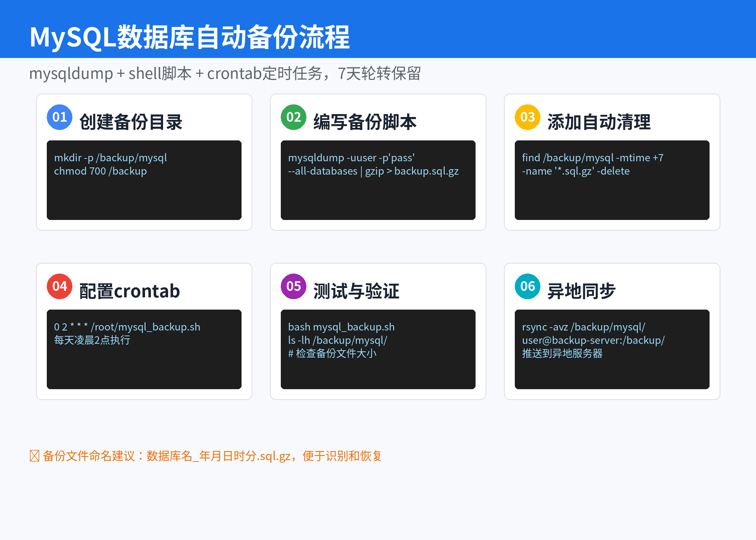Image resolution: width=756 pixels, height=540 pixels.
Task: Click the line user@backup-server:/backup/
Action: point(593,340)
